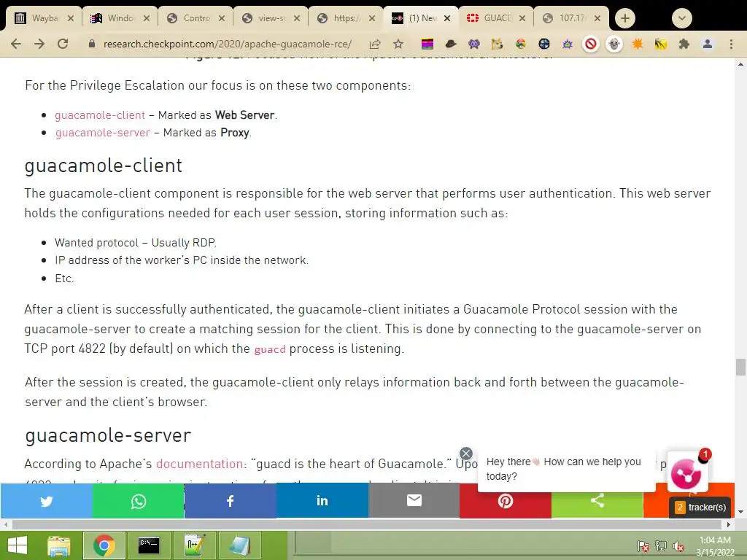Share the article on Twitter
This screenshot has height=560, width=747.
click(x=46, y=500)
